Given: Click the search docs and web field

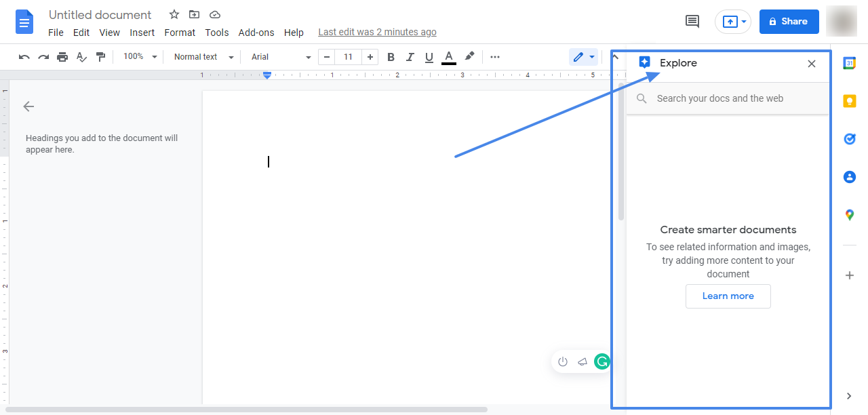Looking at the screenshot, I should tap(728, 98).
